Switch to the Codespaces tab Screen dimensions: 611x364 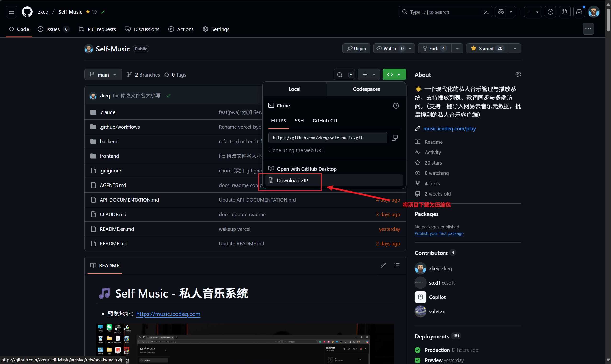click(x=366, y=89)
